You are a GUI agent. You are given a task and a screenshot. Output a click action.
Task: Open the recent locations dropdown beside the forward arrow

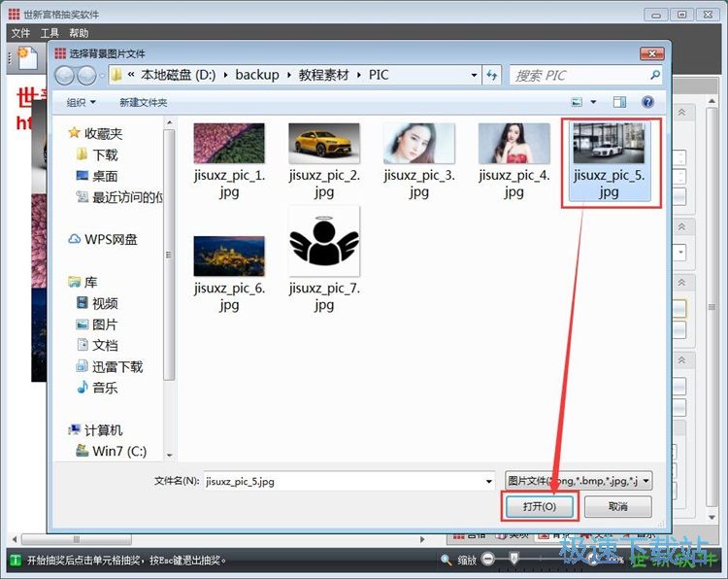102,76
